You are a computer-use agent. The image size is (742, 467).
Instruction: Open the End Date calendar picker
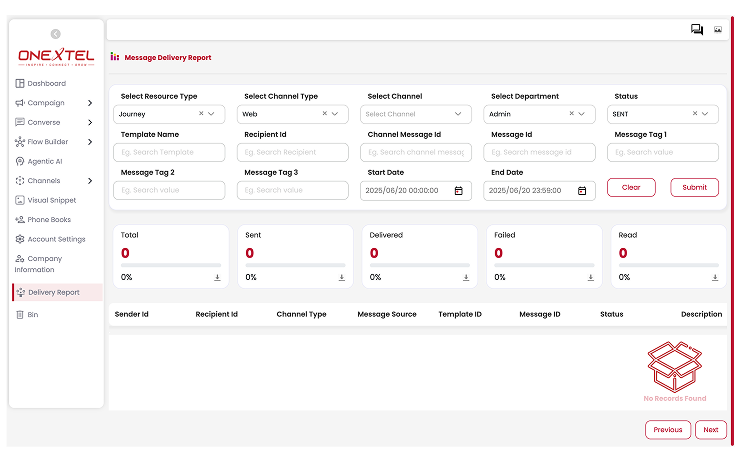582,190
